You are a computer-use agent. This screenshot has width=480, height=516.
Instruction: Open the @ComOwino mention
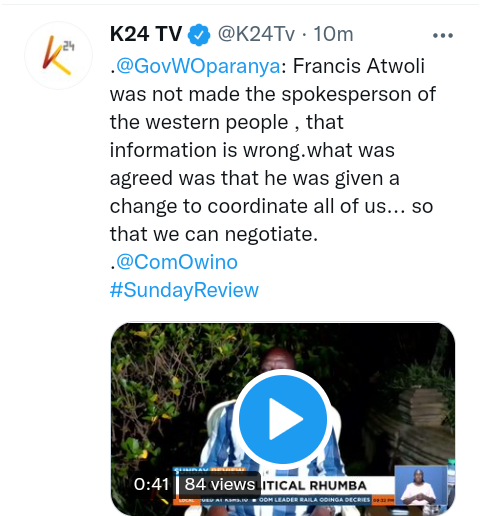point(177,262)
